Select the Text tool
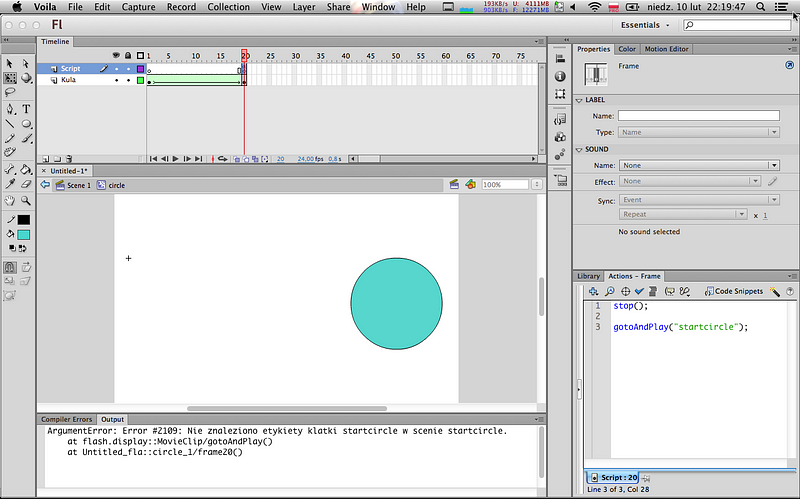The width and height of the screenshot is (800, 499). click(x=26, y=109)
